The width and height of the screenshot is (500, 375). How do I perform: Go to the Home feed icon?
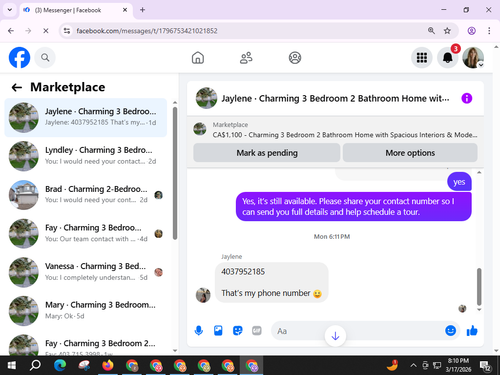198,58
